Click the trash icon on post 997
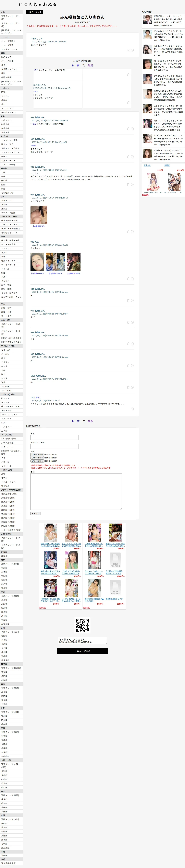Viewport: 185px width, 868px height. 128,322
